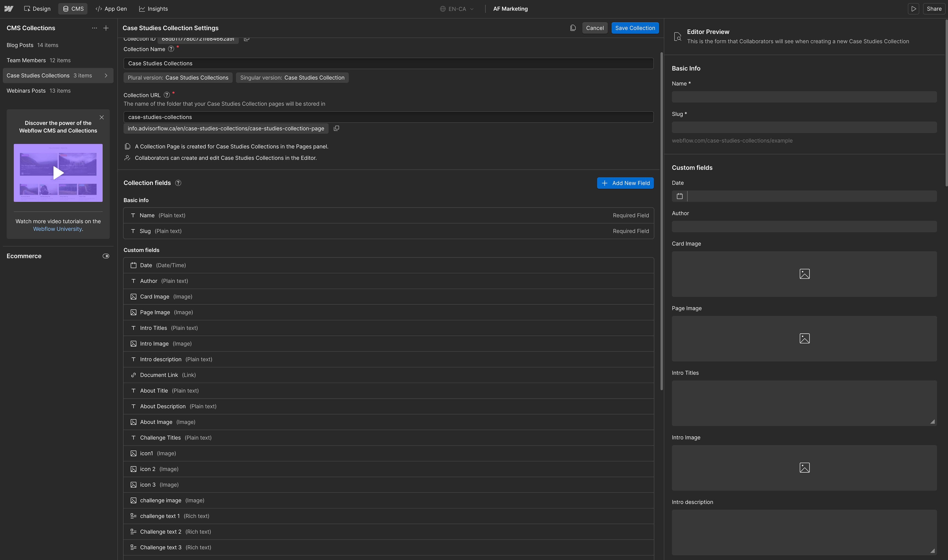Open the Webflow University link

[x=57, y=229]
